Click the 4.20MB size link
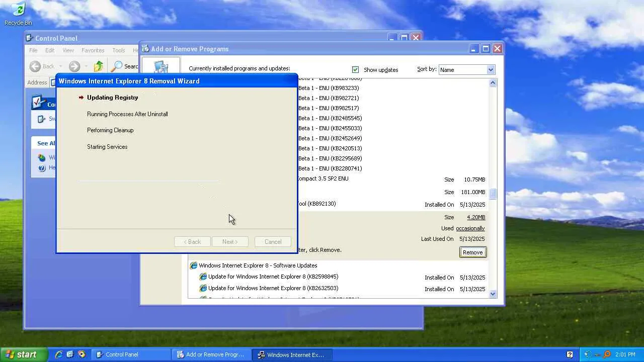Image resolution: width=644 pixels, height=362 pixels. click(x=476, y=217)
